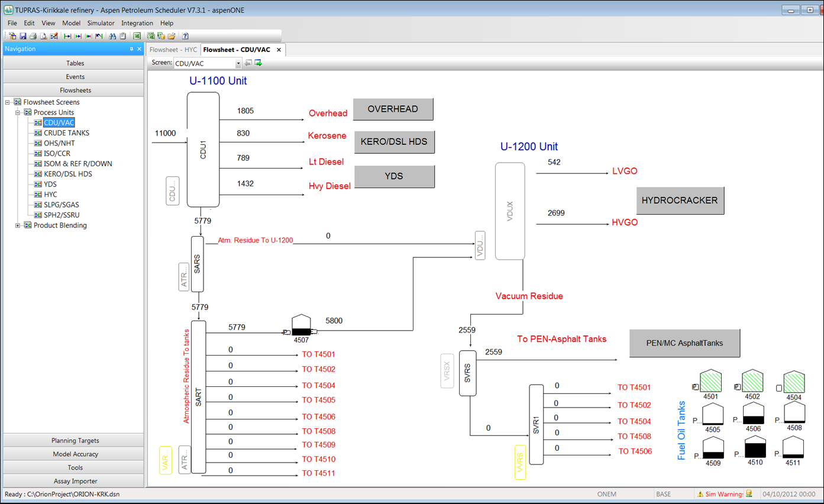Click the YDS gray button on flowsheet
The width and height of the screenshot is (824, 504).
pyautogui.click(x=394, y=176)
